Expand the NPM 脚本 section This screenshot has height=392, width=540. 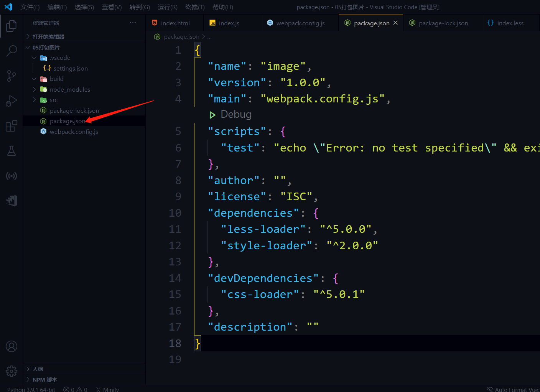point(84,380)
